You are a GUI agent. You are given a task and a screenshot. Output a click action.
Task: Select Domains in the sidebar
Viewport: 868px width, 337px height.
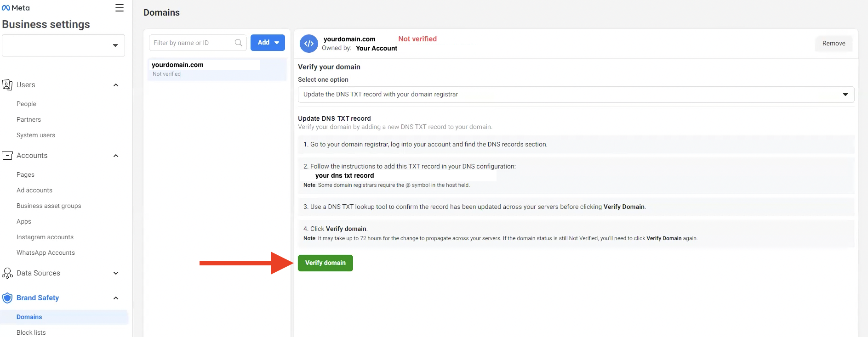coord(64,317)
